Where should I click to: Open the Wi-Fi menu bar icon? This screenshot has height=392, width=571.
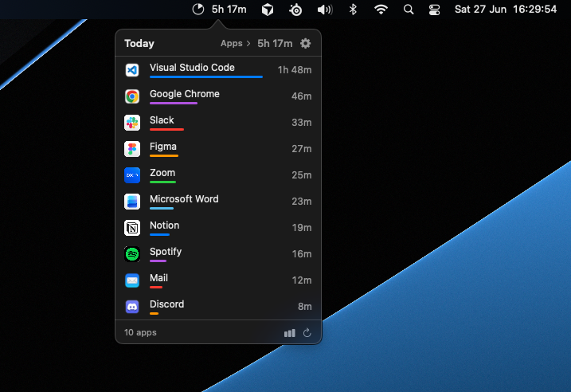(x=381, y=10)
